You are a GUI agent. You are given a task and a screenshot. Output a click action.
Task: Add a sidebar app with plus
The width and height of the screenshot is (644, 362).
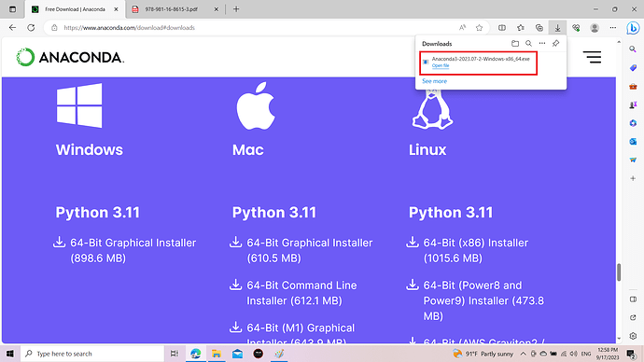[x=633, y=178]
